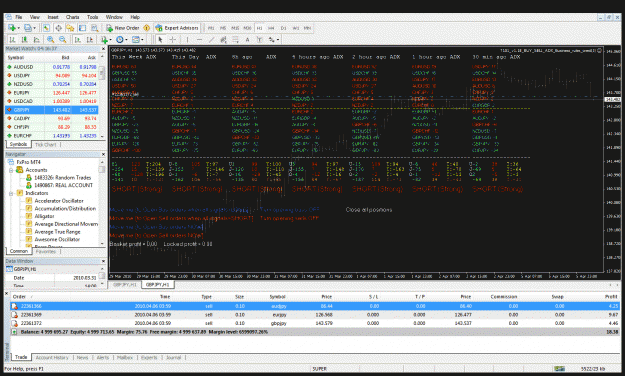Switch to Tick Chart tab
This screenshot has width=625, height=376.
(x=45, y=145)
